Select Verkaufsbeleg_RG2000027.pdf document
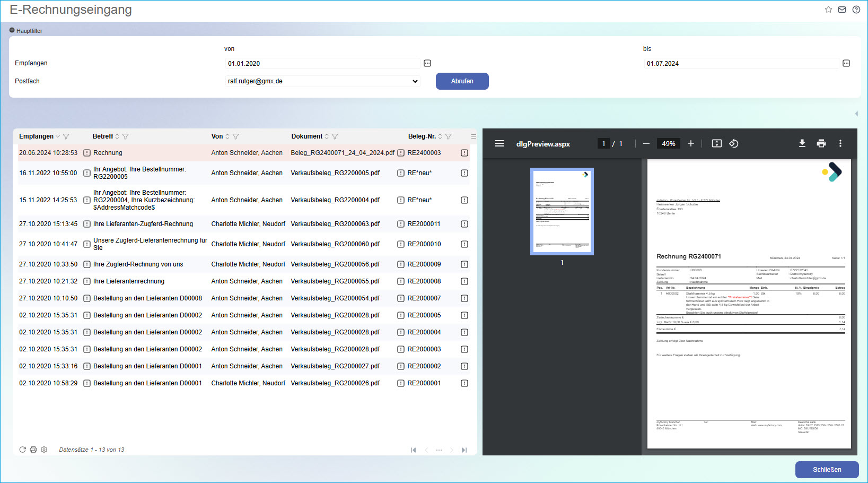 [x=335, y=366]
